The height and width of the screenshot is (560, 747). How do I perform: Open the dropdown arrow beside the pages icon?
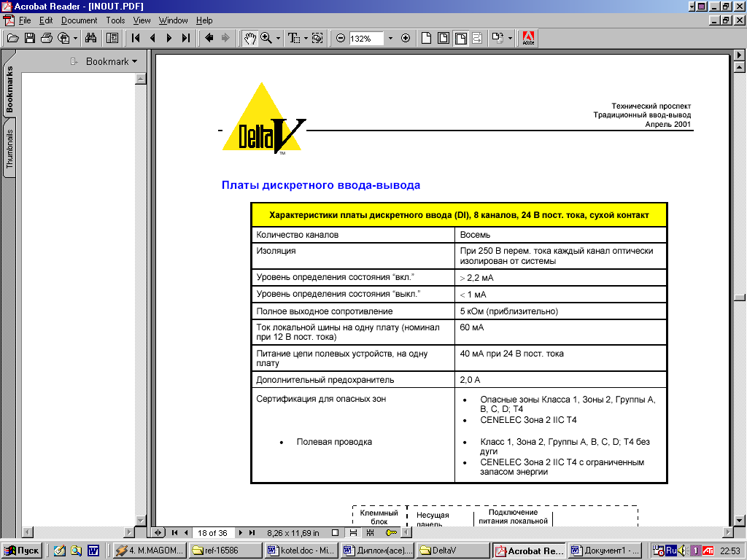[x=510, y=38]
